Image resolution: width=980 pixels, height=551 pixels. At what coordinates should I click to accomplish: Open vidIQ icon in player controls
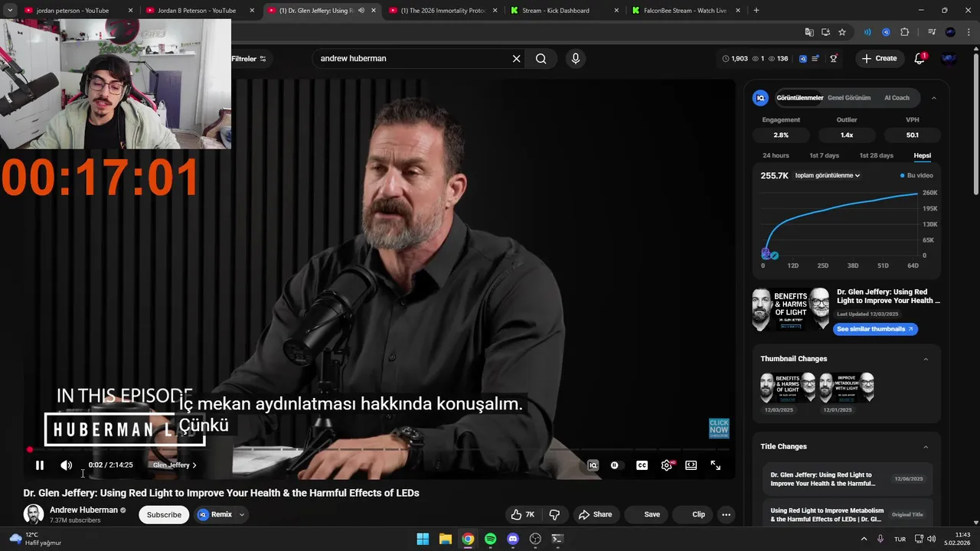coord(593,465)
